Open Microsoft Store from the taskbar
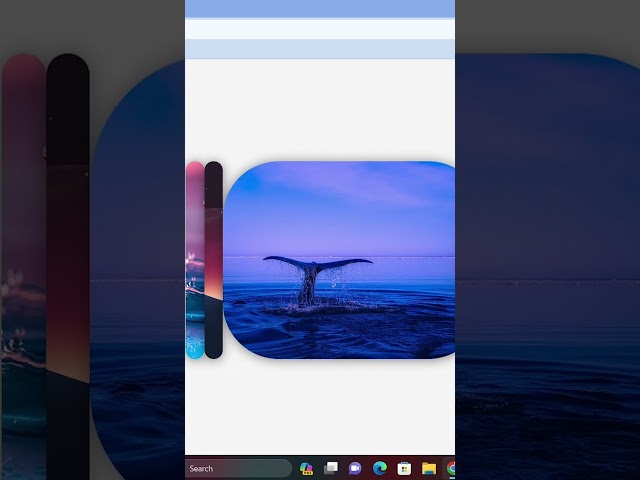640x480 pixels. [404, 468]
